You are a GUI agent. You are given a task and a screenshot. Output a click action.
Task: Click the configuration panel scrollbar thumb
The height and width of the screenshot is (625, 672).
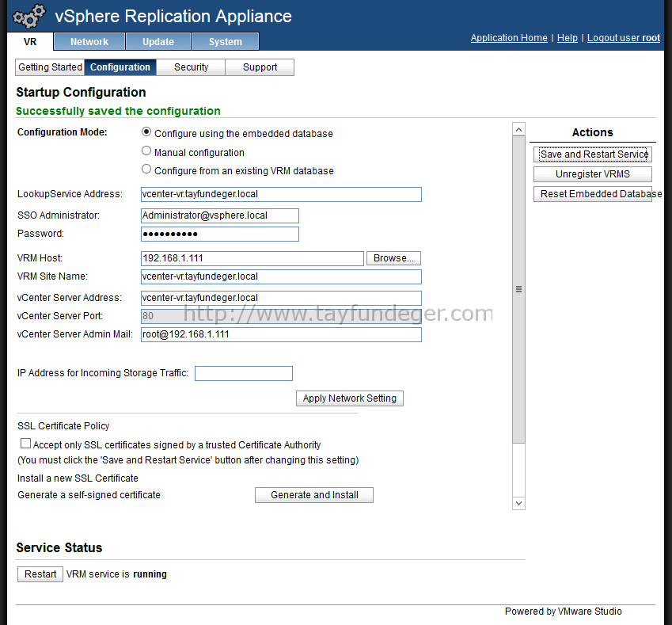tap(518, 290)
